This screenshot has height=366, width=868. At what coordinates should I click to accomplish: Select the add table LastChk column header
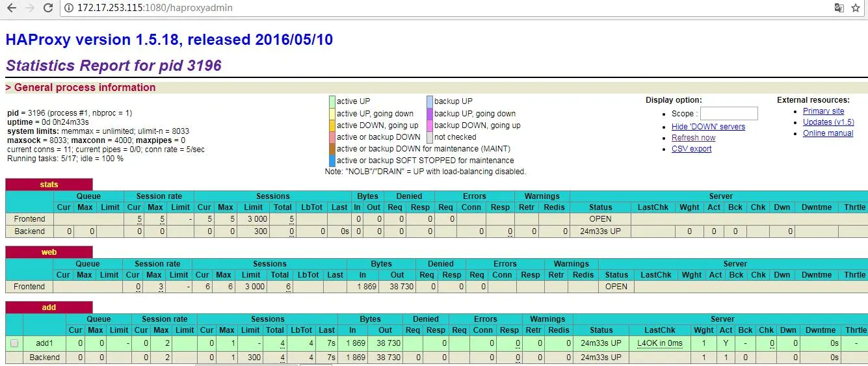tap(660, 330)
